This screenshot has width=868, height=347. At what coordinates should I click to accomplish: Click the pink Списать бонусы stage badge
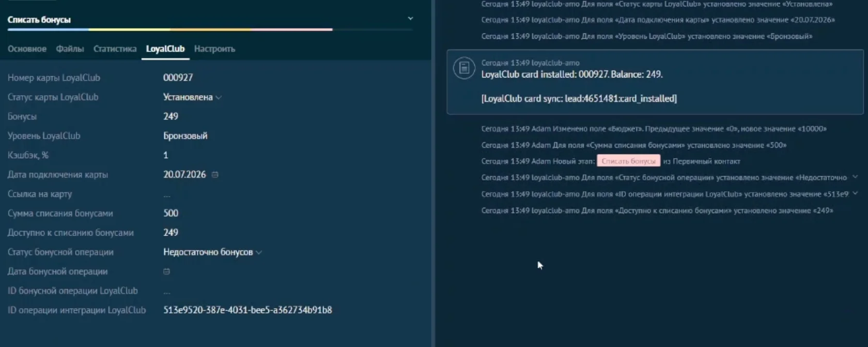628,161
